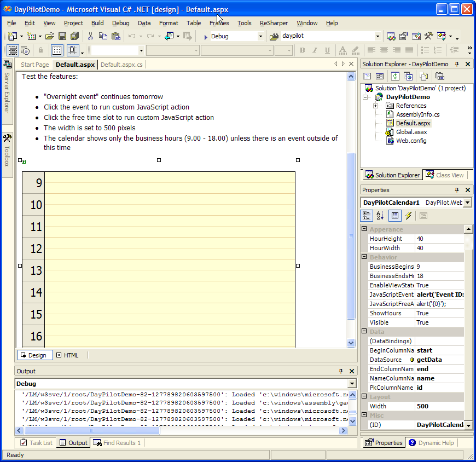Click the Start debugging play arrow
Screen dimensions: 476x462
[206, 37]
